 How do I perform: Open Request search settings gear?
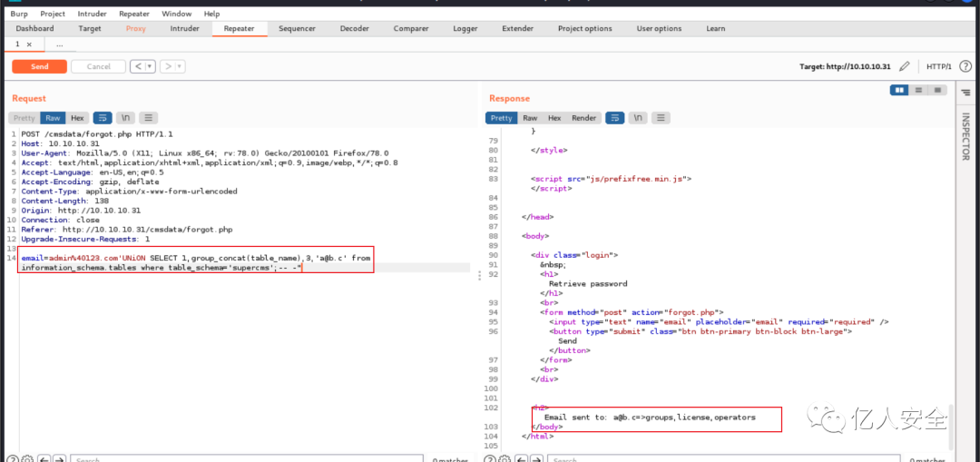(27, 459)
